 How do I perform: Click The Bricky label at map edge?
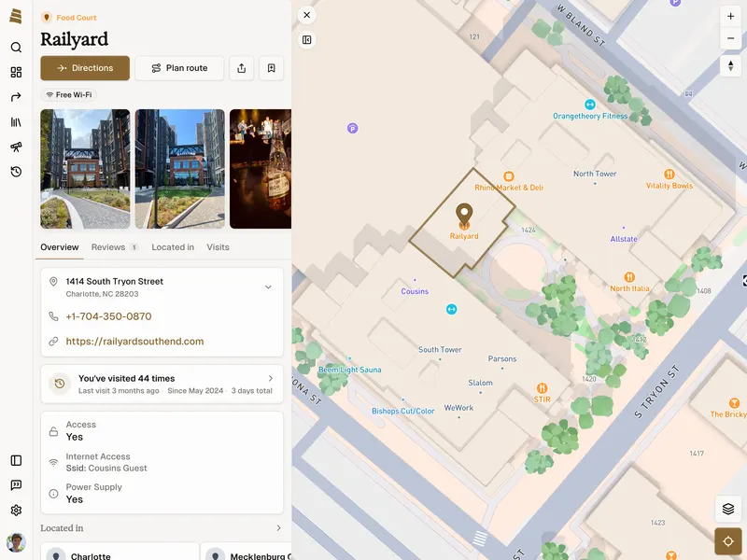pyautogui.click(x=728, y=414)
